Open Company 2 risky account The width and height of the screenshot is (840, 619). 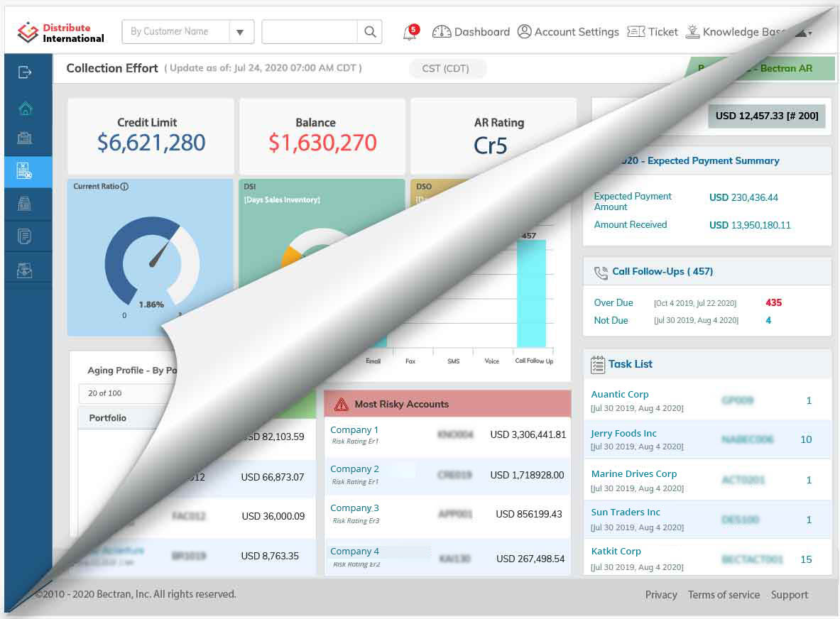[x=354, y=469]
